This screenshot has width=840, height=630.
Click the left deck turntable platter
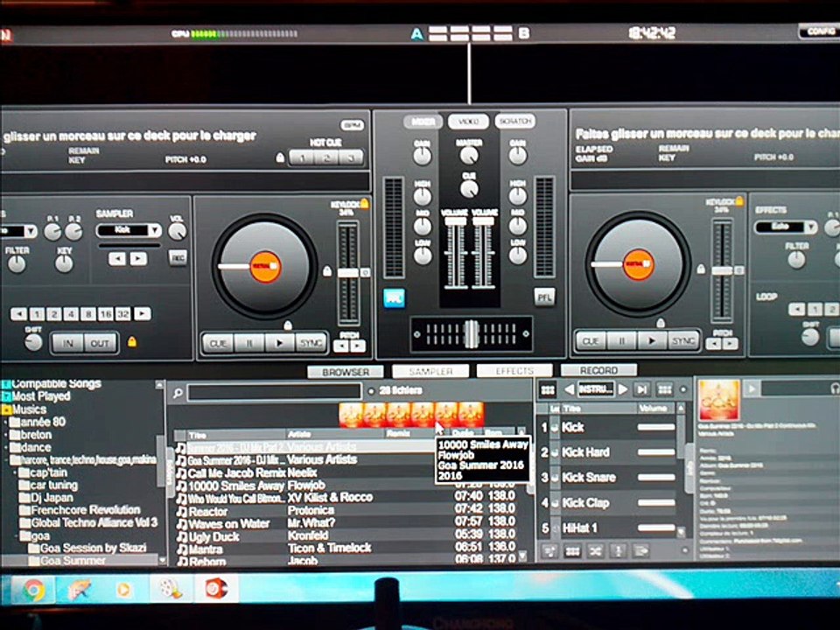click(264, 266)
